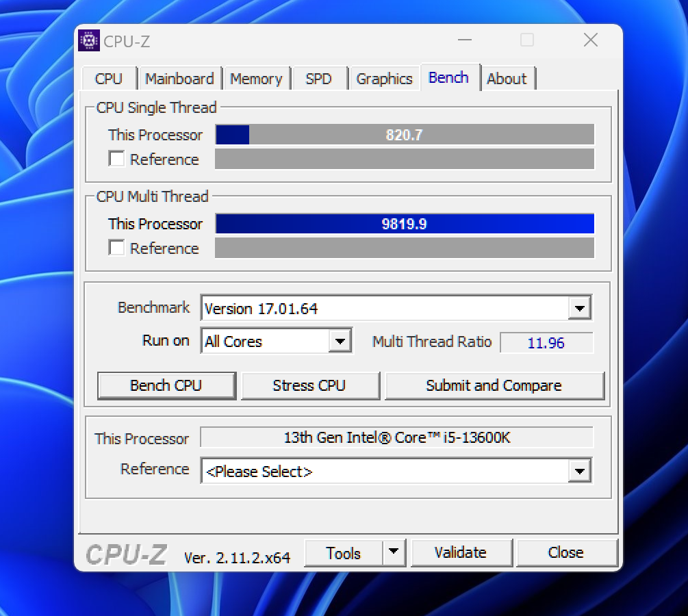Start benchmark with Bench CPU button

click(x=166, y=385)
